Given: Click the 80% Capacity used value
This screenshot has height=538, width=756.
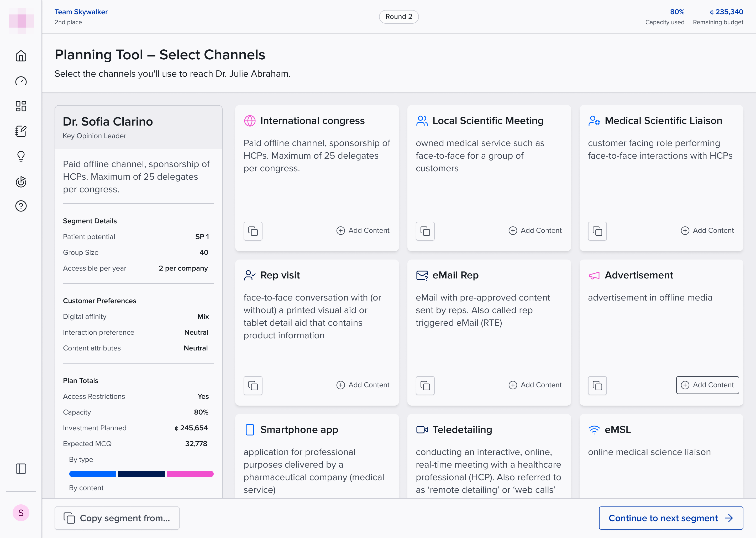Looking at the screenshot, I should (677, 12).
